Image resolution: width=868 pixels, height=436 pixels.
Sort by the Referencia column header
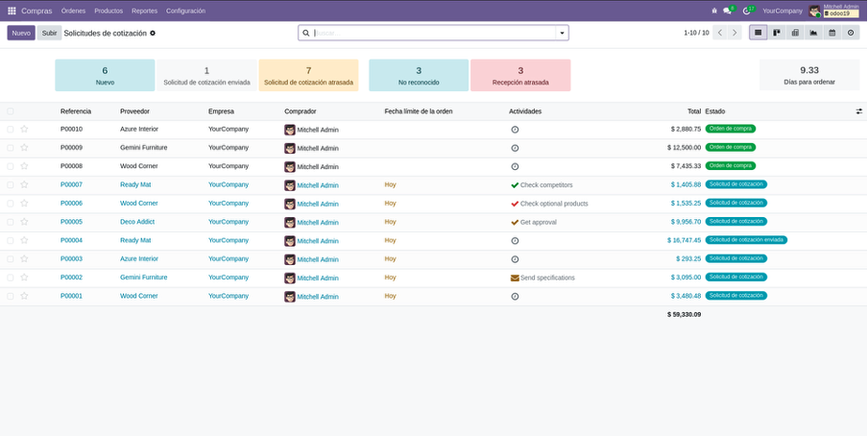click(76, 111)
